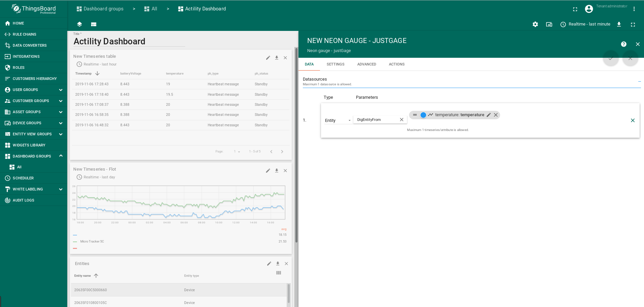Viewport: 644px width, 307px height.
Task: Open the dashboard layout manager icon
Action: click(94, 24)
